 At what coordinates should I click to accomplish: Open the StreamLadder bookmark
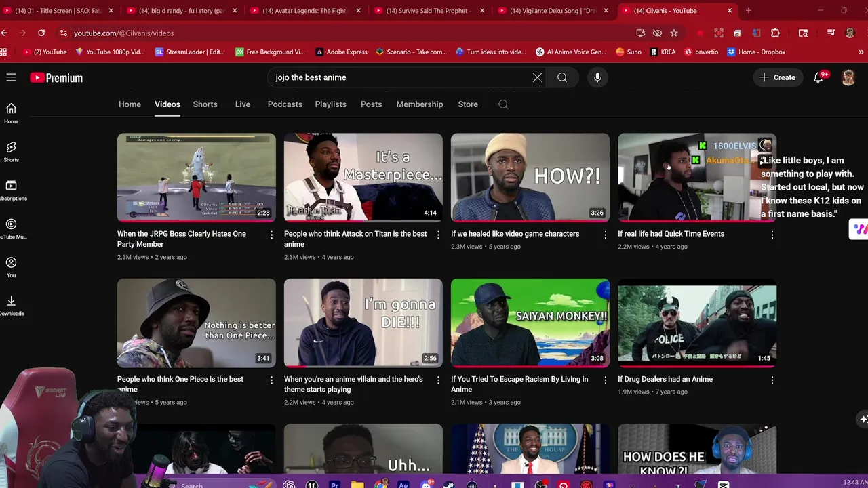[x=189, y=52]
